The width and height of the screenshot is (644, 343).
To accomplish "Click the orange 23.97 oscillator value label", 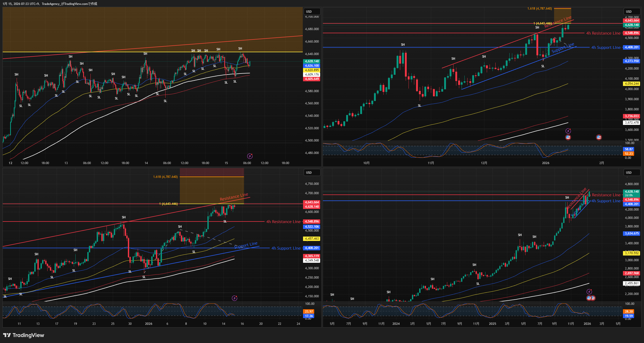I will coord(309,312).
